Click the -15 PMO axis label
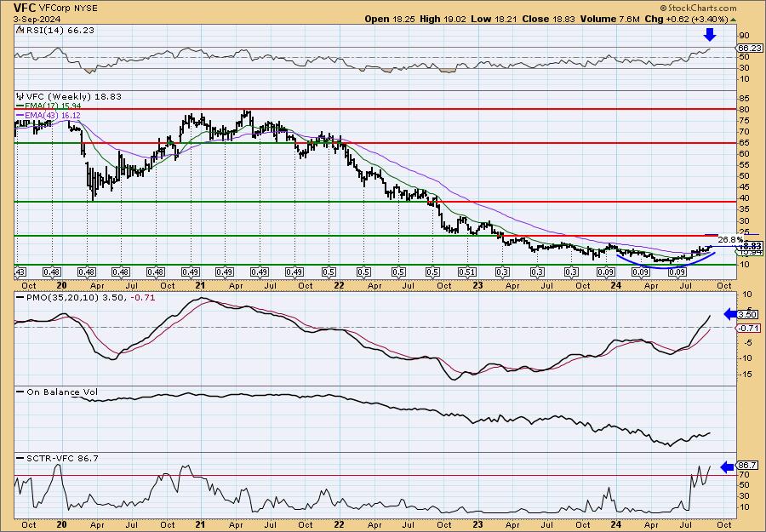 [746, 374]
